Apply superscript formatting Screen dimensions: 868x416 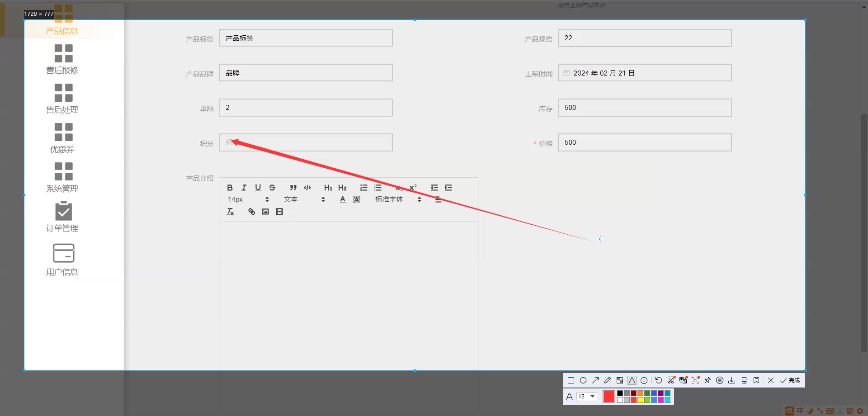point(413,188)
